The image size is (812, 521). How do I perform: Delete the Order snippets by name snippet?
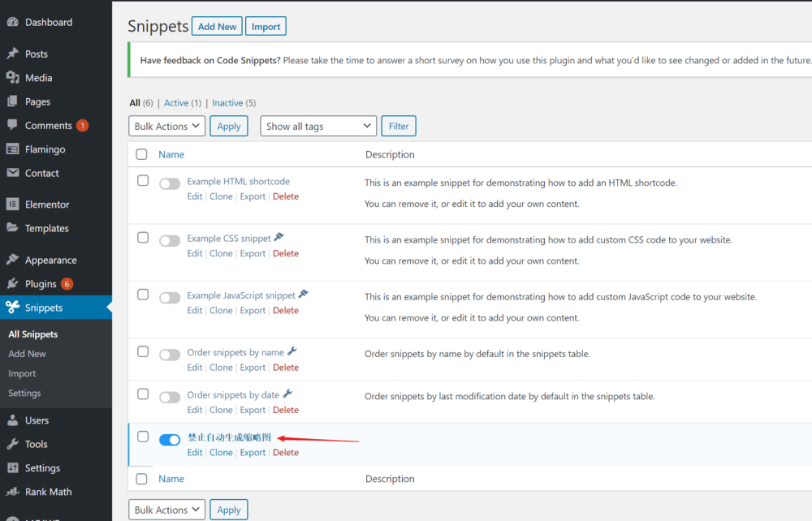point(286,368)
